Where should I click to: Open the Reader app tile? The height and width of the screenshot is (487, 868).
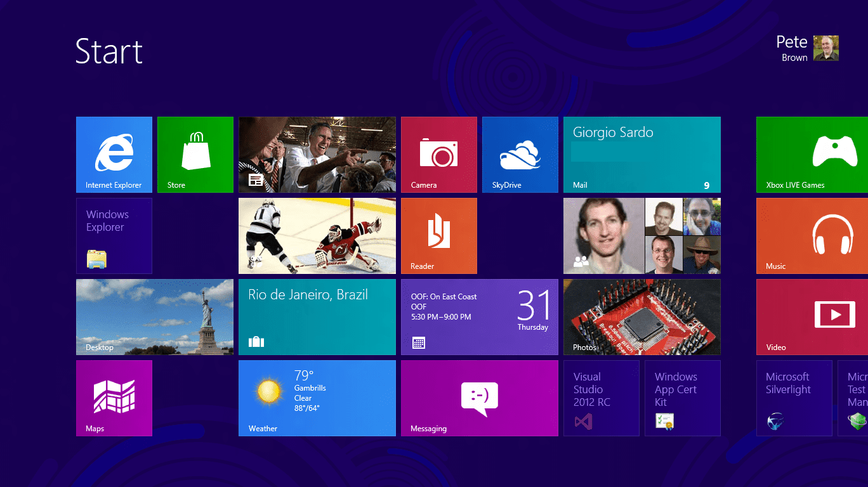[x=439, y=236]
